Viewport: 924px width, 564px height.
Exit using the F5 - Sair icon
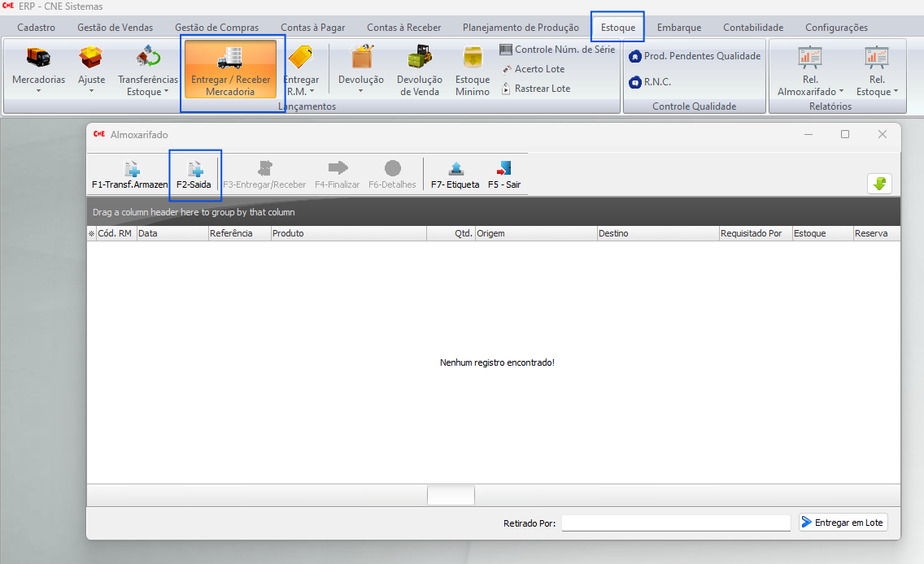pos(503,169)
